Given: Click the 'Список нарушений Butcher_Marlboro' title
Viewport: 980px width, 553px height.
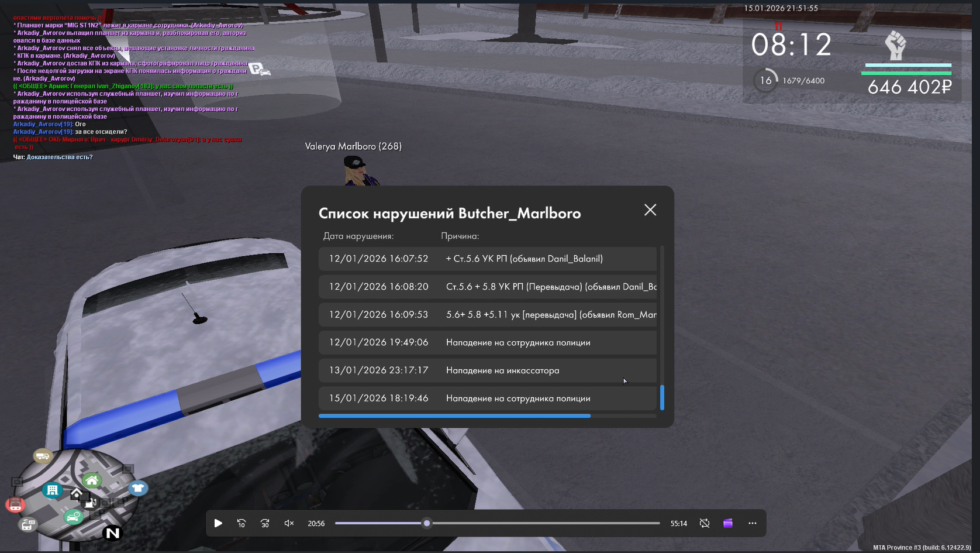Looking at the screenshot, I should [x=450, y=213].
